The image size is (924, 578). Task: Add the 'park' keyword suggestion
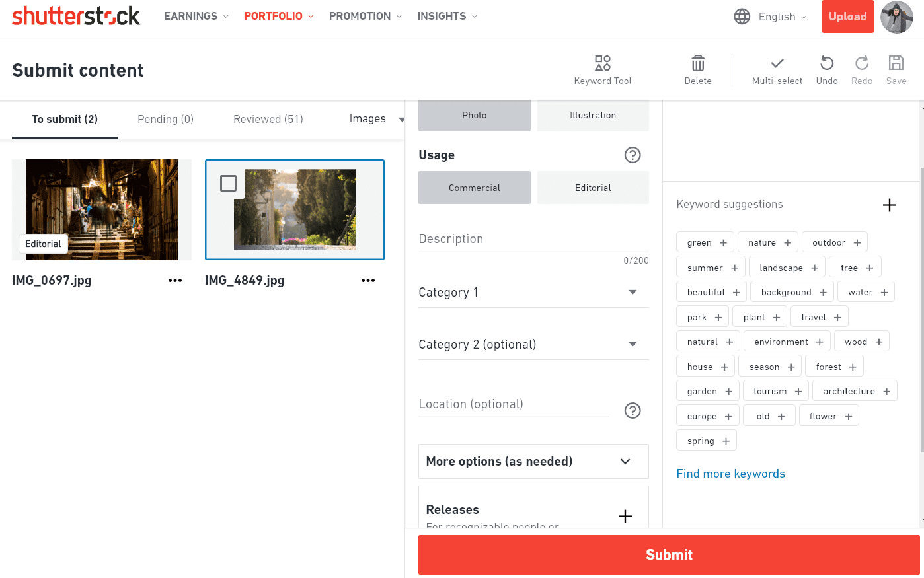pos(703,317)
